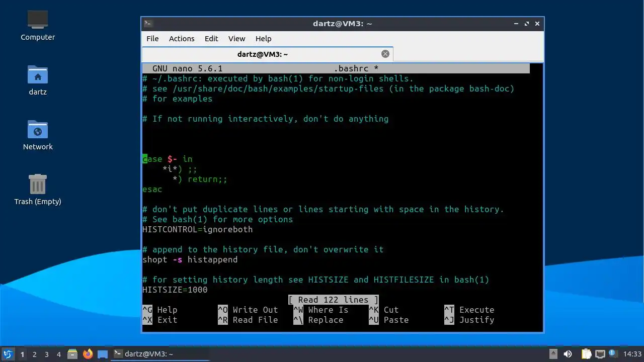
Task: Open the update notifier tray icon
Action: pyautogui.click(x=613, y=353)
